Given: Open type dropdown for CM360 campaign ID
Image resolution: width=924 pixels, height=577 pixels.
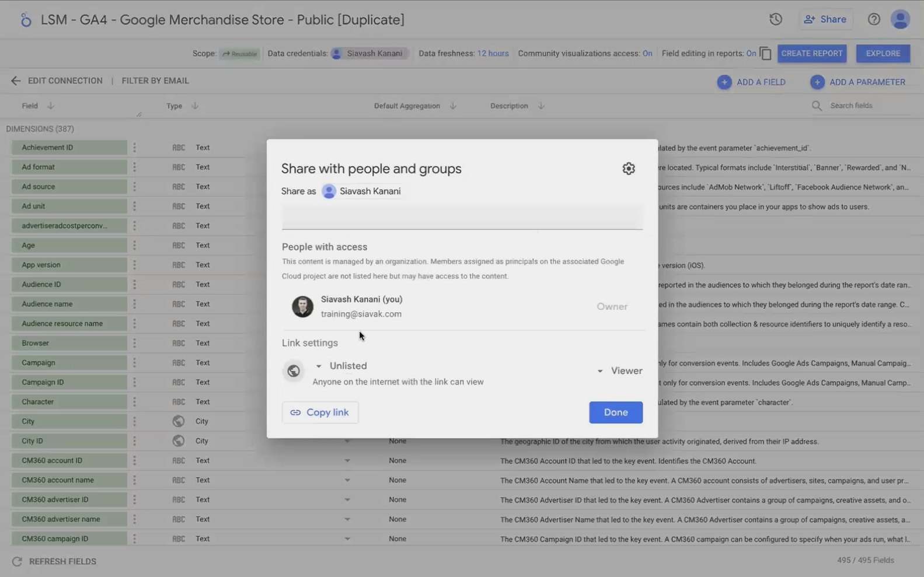Looking at the screenshot, I should tap(347, 539).
